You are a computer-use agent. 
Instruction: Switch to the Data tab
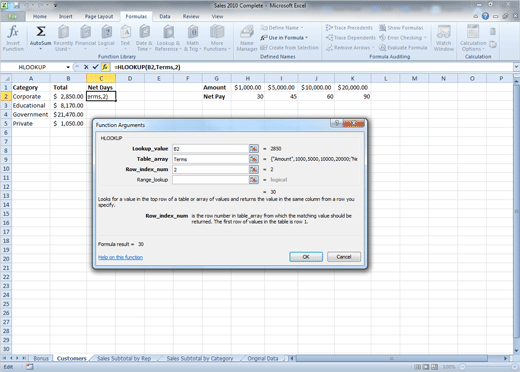coord(165,16)
